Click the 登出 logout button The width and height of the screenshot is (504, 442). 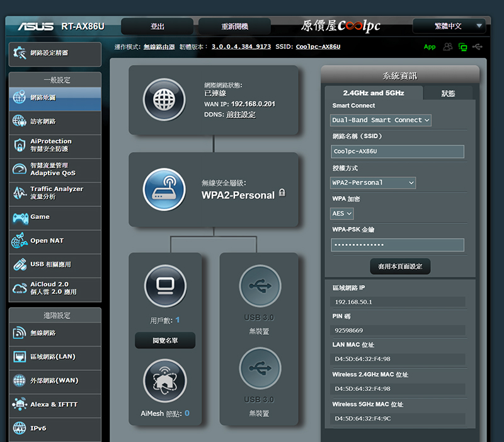157,26
